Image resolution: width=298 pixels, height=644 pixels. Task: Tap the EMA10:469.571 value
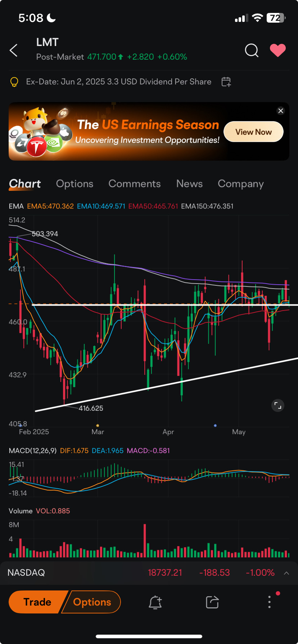tap(101, 206)
